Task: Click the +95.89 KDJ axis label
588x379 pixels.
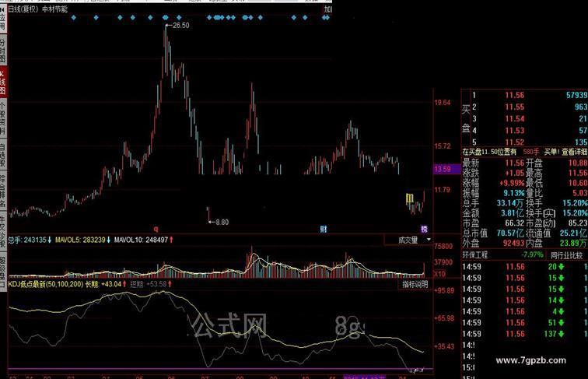Action: [x=444, y=290]
